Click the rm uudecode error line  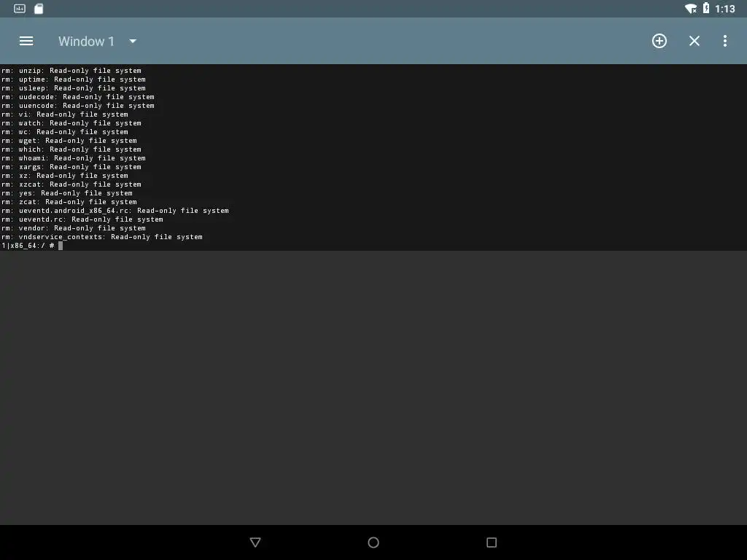pyautogui.click(x=77, y=97)
